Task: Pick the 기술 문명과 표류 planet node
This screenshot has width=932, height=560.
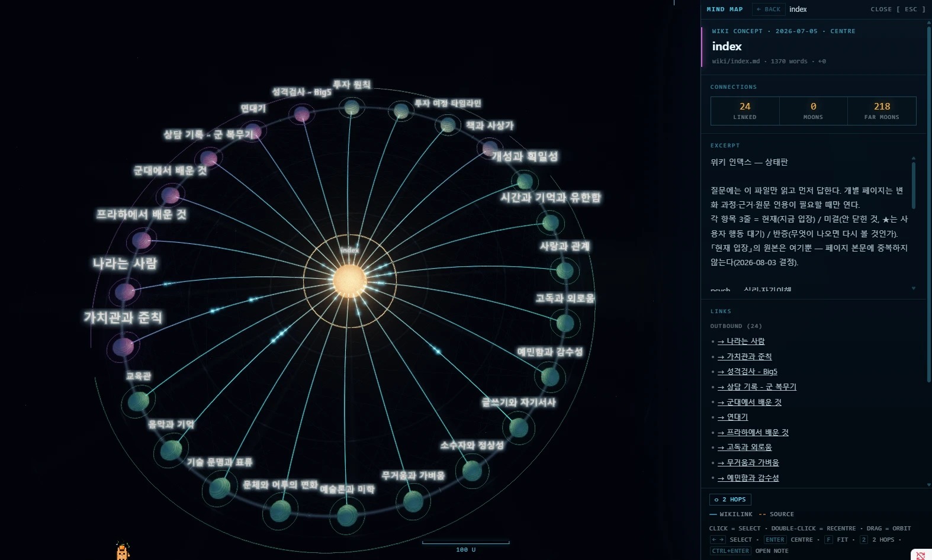Action: coord(220,488)
